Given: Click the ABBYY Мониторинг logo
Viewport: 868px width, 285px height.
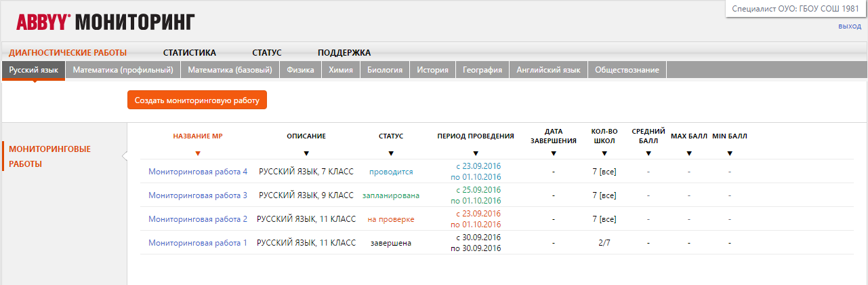Looking at the screenshot, I should click(105, 22).
